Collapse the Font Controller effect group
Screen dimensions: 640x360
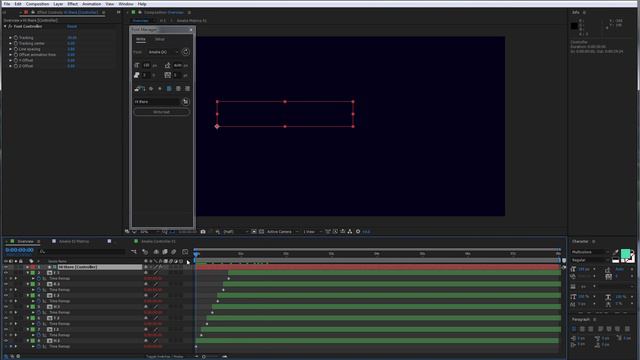[5, 27]
